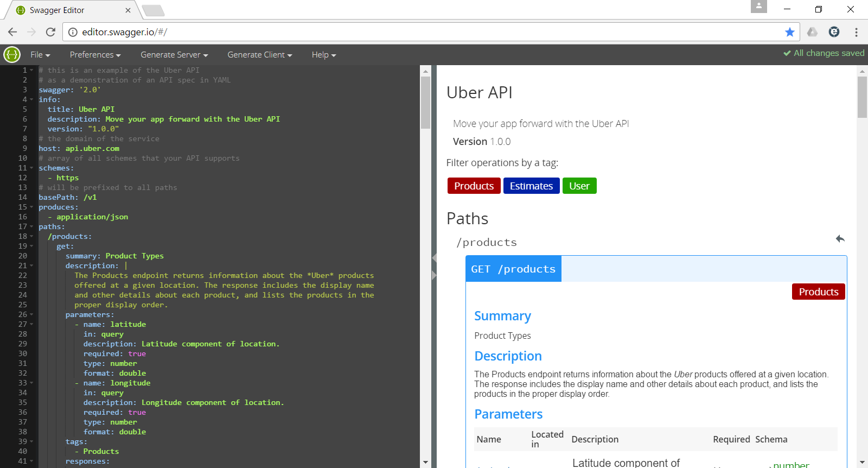Click the 'summary: Product Types' editor line
Image resolution: width=868 pixels, height=468 pixels.
click(114, 256)
